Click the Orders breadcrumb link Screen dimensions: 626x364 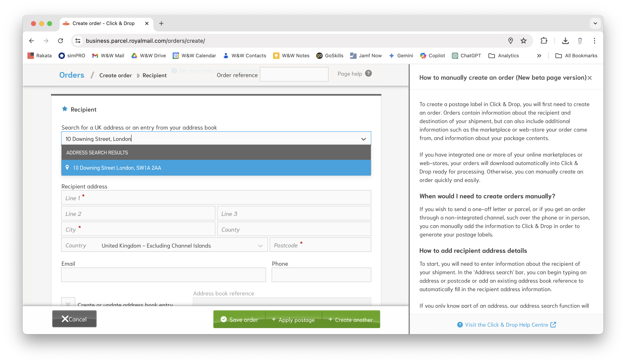click(72, 75)
